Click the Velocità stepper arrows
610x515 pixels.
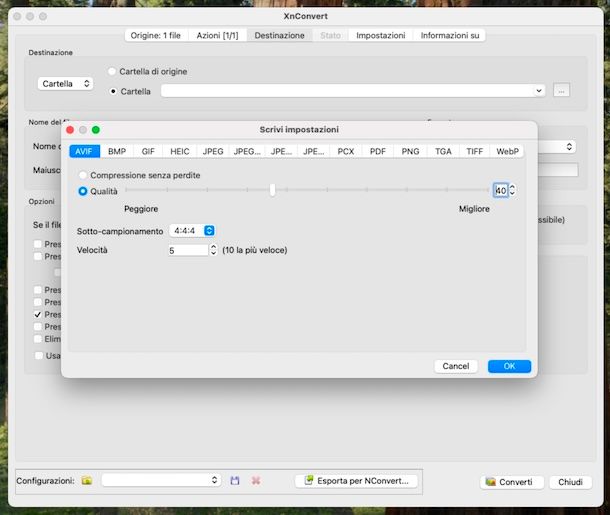[x=213, y=250]
